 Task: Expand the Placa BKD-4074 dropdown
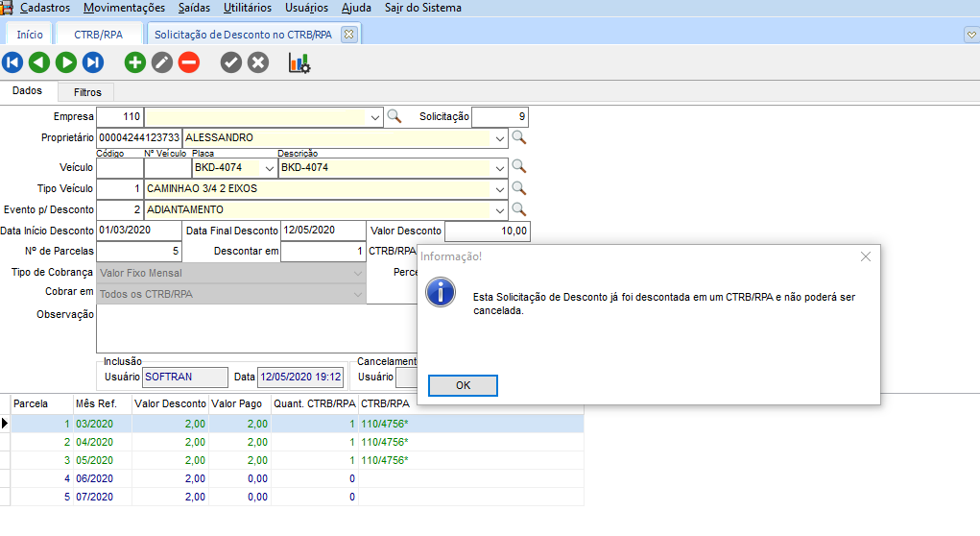click(x=269, y=168)
